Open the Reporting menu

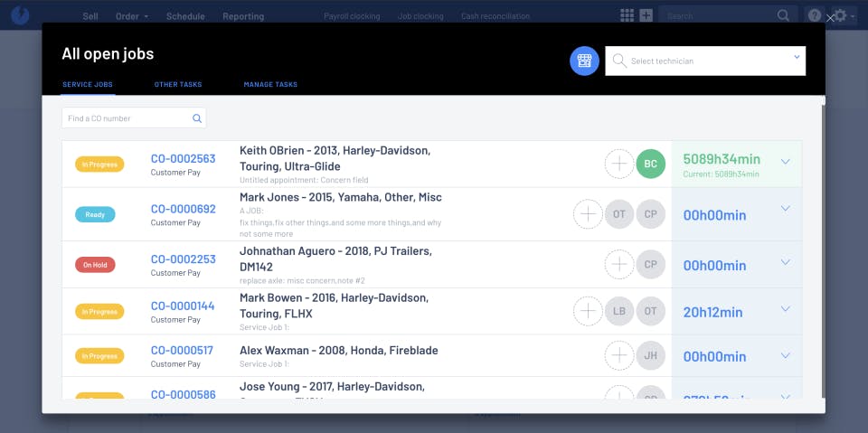tap(243, 16)
